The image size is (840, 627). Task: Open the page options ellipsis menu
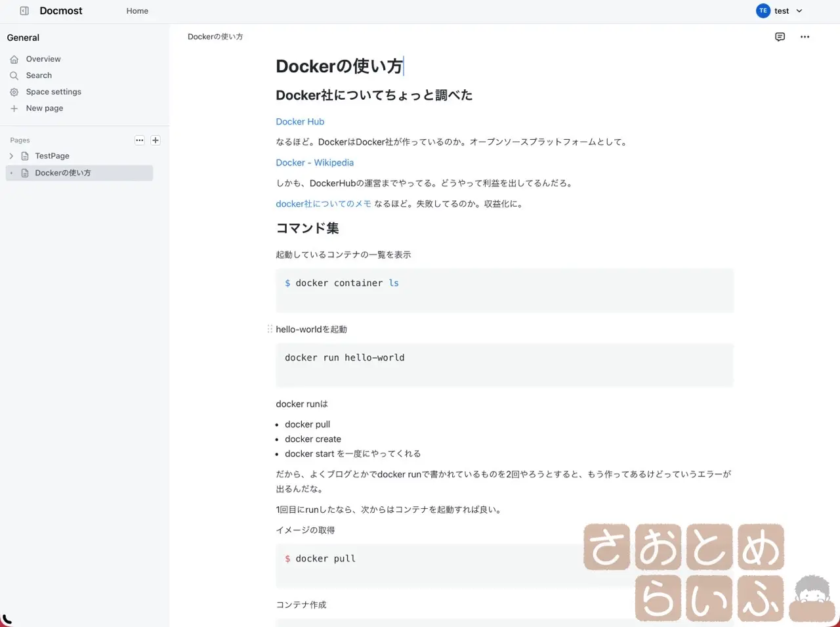(805, 37)
